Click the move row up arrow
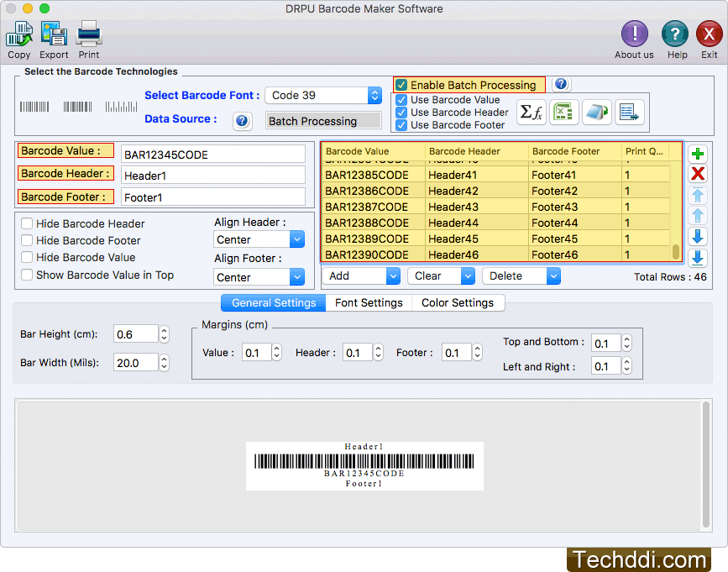Screen dimensions: 728x572 click(698, 216)
